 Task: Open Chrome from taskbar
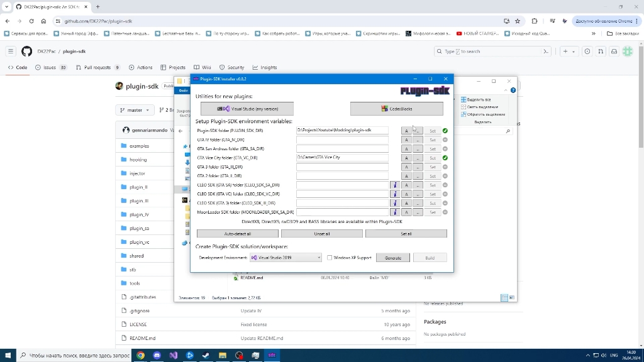140,356
